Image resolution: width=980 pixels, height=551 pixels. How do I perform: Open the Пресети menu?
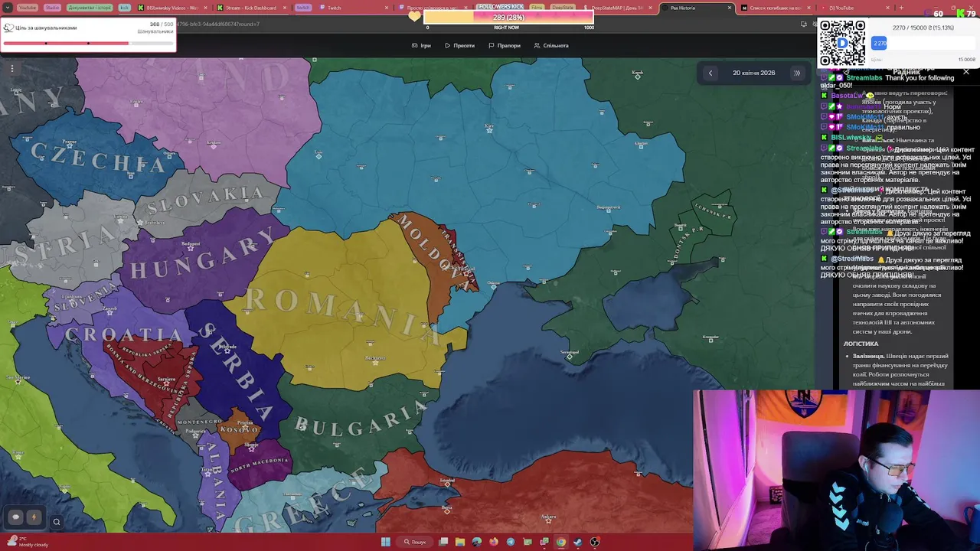459,45
